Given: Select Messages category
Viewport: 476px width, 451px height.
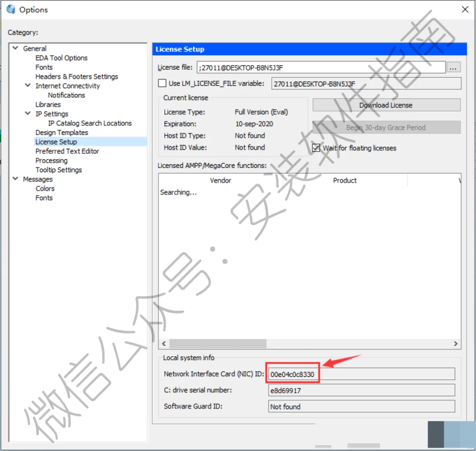Looking at the screenshot, I should pyautogui.click(x=37, y=179).
